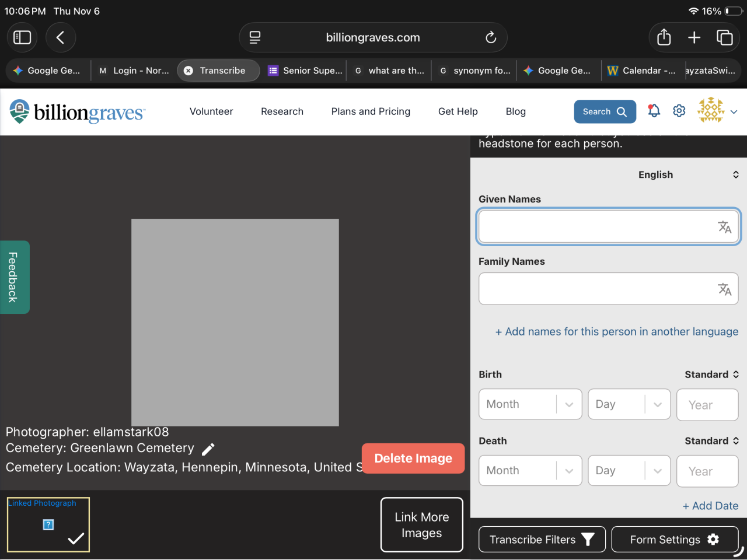Screen dimensions: 747x560
Task: Translate the Family Names field
Action: tap(725, 289)
